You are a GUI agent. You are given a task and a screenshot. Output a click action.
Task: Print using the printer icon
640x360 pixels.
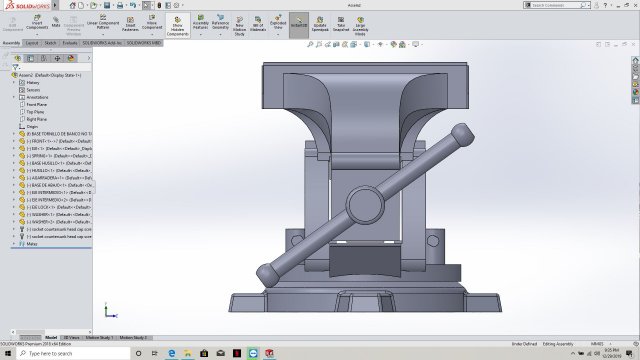[120, 5]
